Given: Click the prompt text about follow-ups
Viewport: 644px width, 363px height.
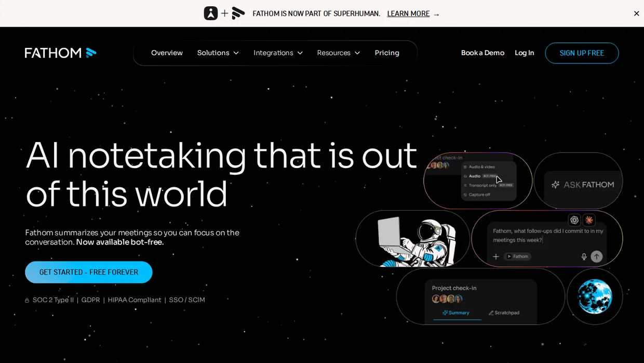Looking at the screenshot, I should 548,236.
